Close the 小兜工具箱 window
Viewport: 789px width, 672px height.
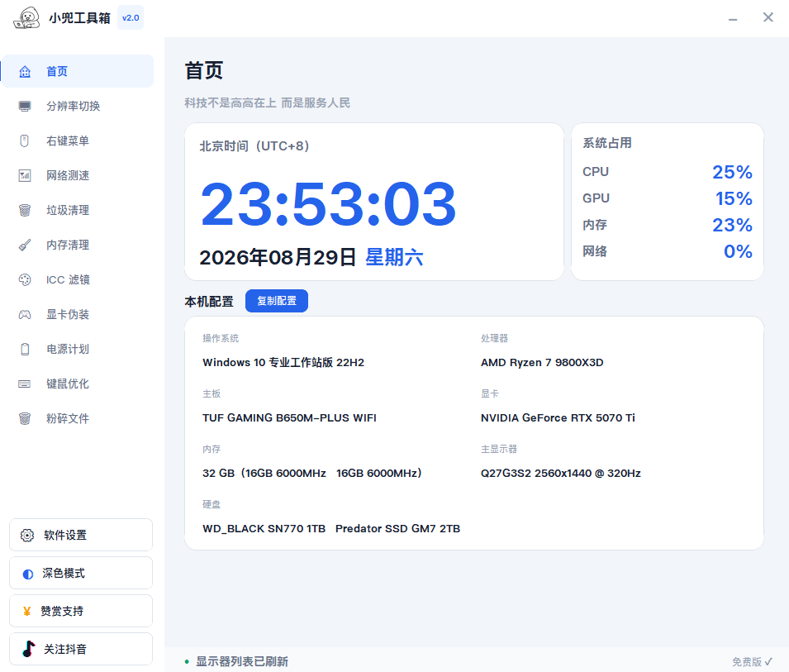pos(768,17)
